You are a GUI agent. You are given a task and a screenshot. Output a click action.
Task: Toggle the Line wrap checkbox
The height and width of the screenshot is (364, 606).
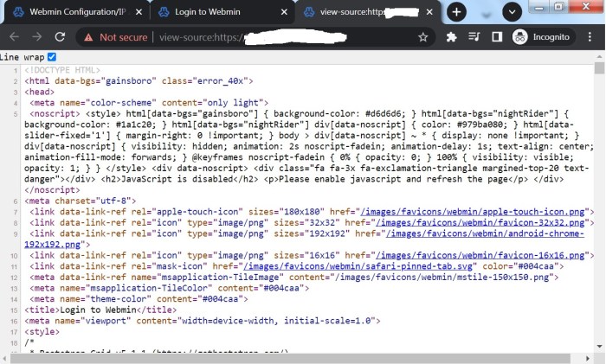[52, 57]
